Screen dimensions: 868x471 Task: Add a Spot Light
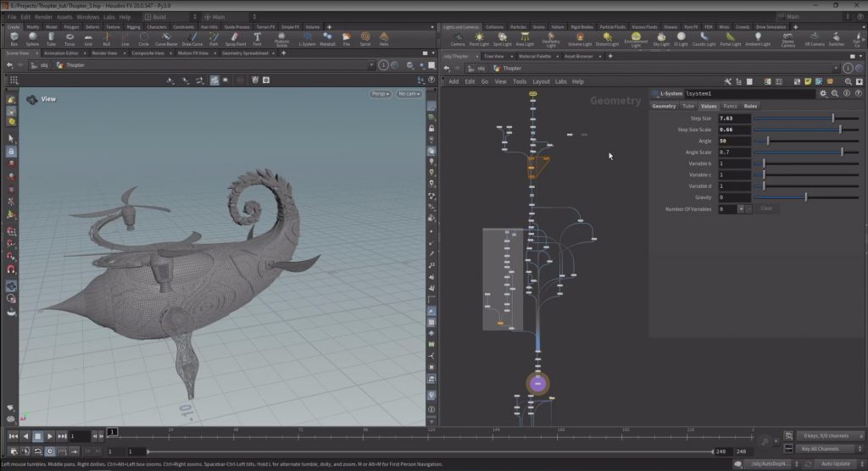point(502,39)
